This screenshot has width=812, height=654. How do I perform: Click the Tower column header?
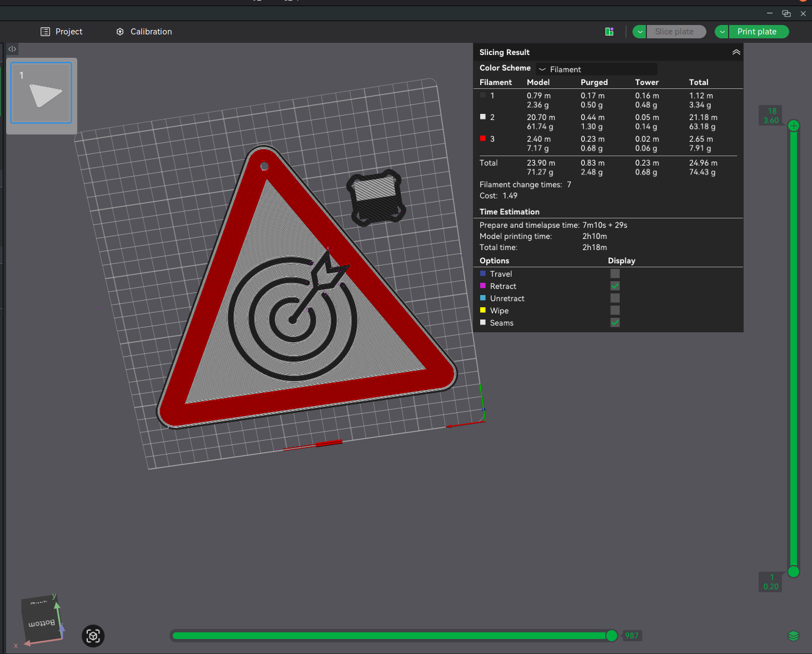tap(647, 82)
